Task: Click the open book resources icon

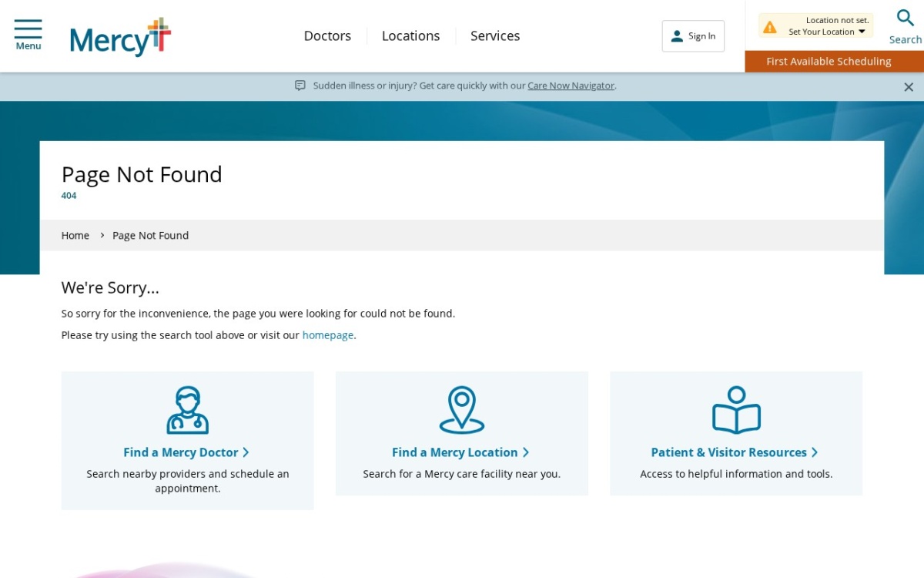Action: click(736, 410)
